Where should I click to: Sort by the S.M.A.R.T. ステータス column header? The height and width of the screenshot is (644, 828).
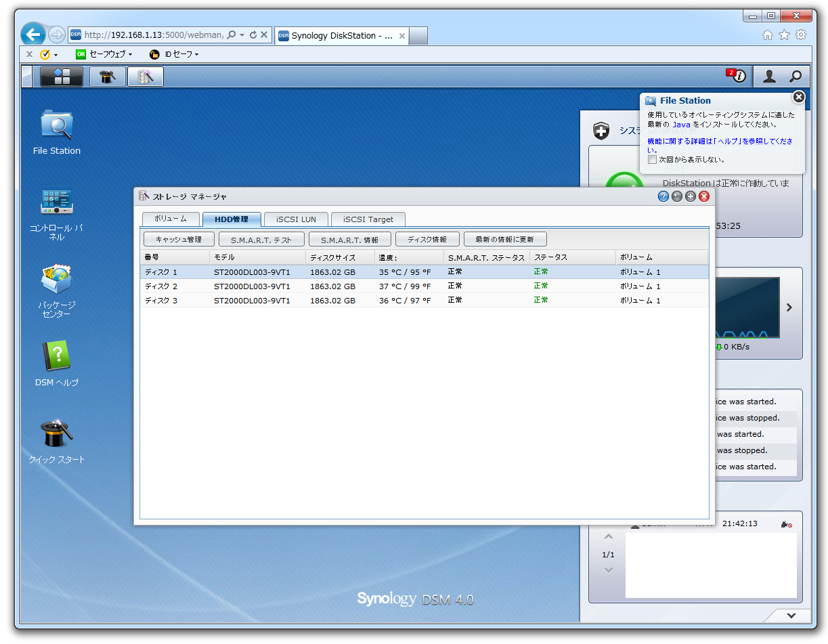click(x=487, y=257)
